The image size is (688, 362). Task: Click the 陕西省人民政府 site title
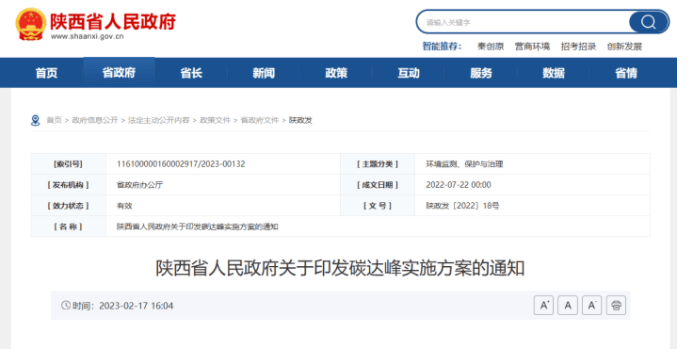113,22
